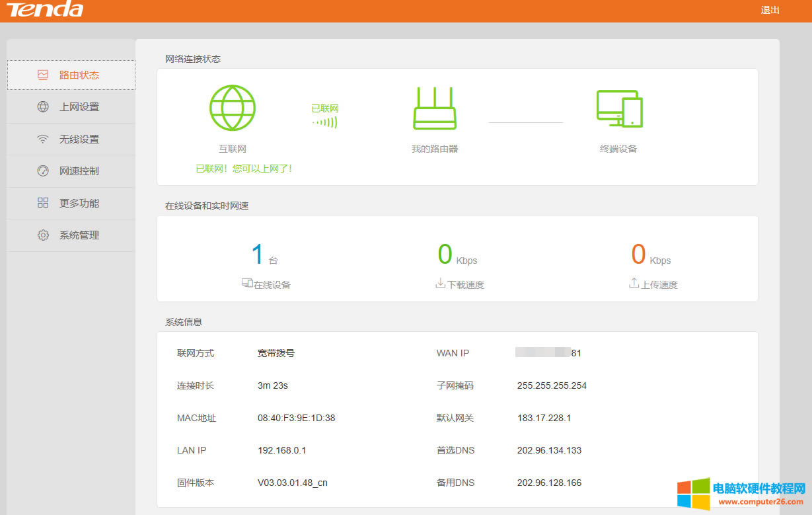Click the globe icon beside 上网设置

[x=42, y=107]
